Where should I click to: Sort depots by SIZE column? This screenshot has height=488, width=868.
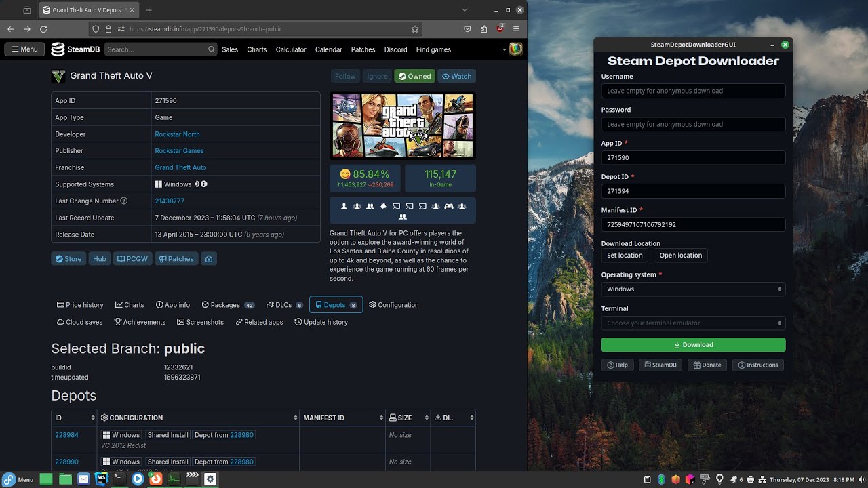click(408, 418)
